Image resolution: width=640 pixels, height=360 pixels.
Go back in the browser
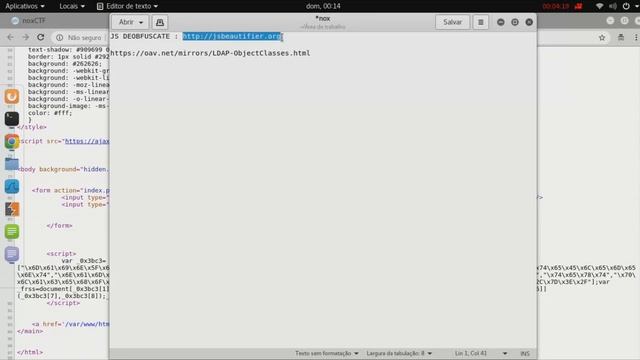(10, 37)
